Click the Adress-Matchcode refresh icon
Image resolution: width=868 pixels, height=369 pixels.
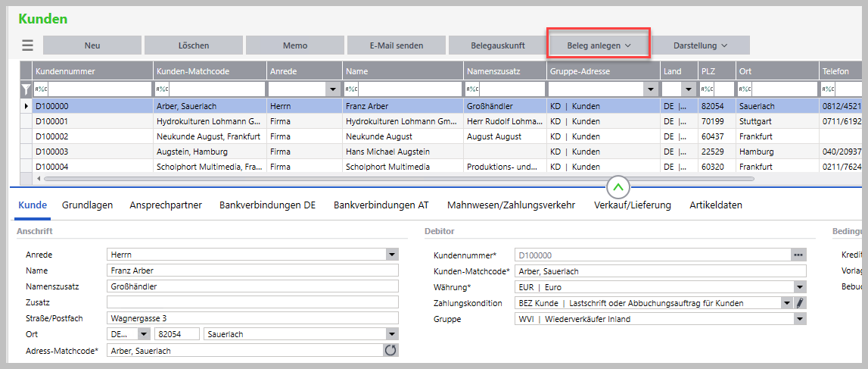[x=390, y=350]
